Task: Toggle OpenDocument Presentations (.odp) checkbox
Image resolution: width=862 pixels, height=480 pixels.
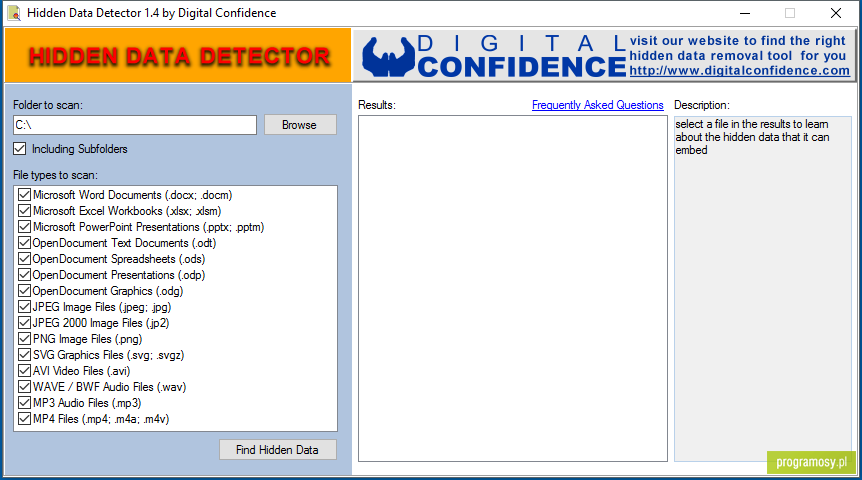Action: [x=24, y=274]
